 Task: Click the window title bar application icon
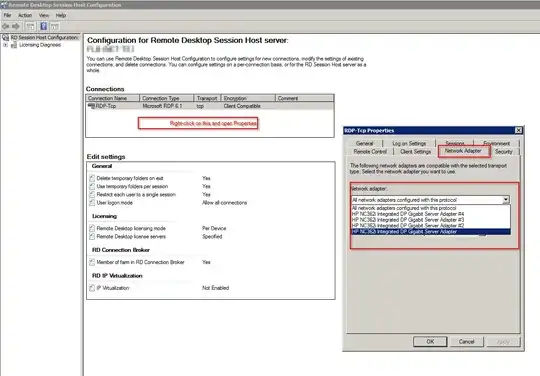(4, 5)
